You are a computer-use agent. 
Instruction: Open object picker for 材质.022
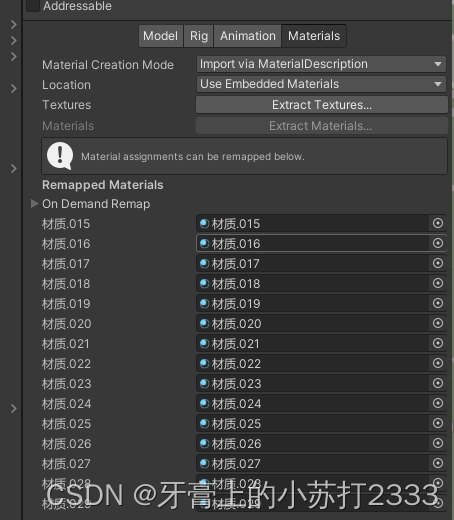point(438,363)
